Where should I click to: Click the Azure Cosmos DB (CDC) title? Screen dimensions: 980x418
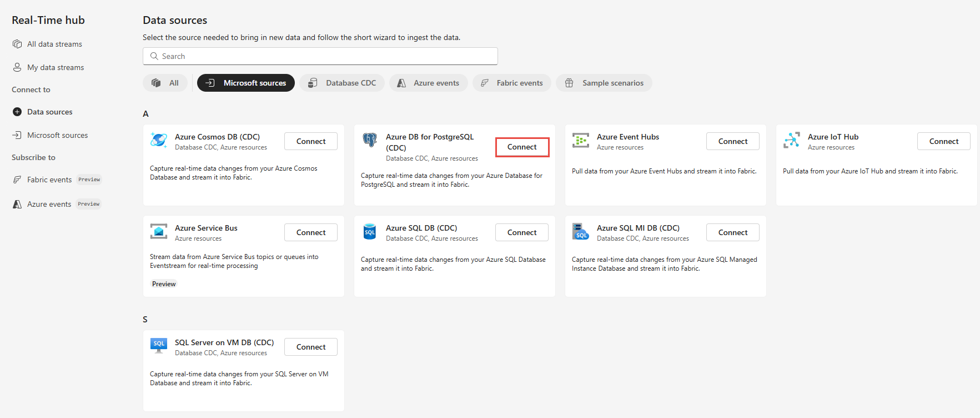click(x=217, y=137)
